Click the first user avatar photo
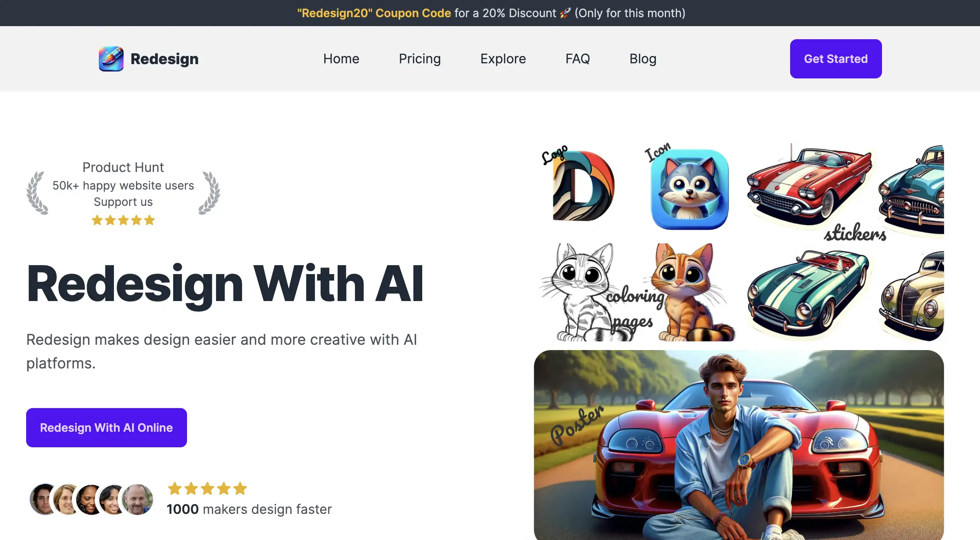Screen dimensions: 980x540 click(x=44, y=499)
